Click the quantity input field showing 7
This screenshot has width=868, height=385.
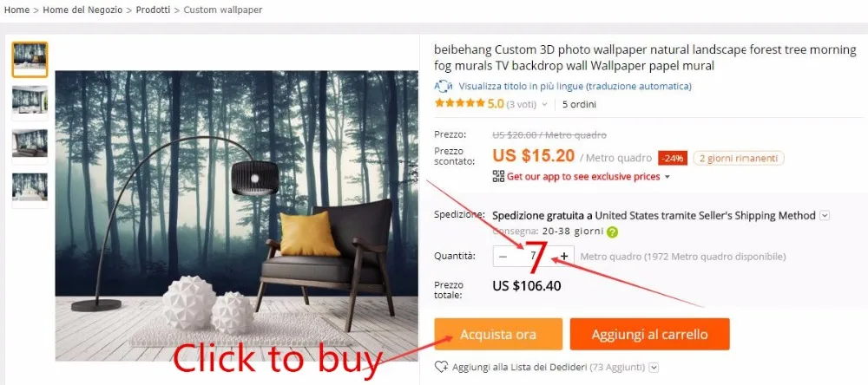[x=533, y=256]
